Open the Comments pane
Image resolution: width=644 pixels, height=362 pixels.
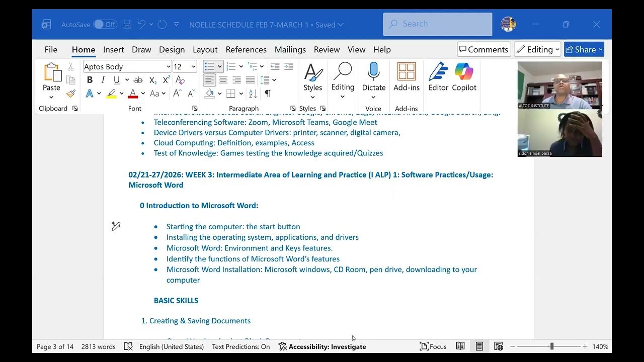[484, 49]
